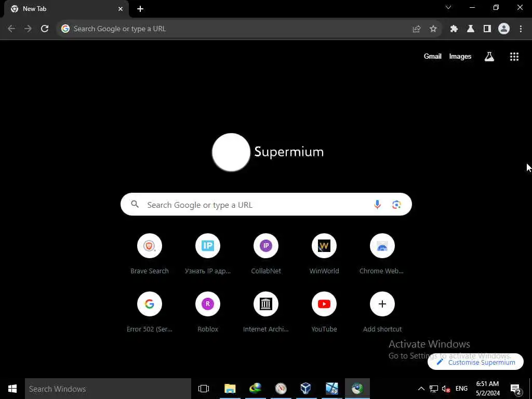532x399 pixels.
Task: Click the browser back arrow
Action: [11, 29]
